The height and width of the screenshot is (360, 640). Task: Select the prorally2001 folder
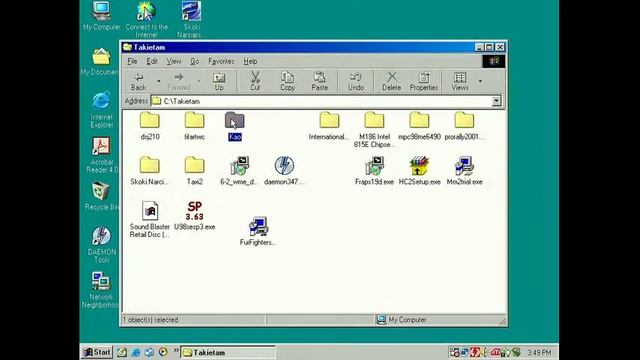pyautogui.click(x=464, y=126)
